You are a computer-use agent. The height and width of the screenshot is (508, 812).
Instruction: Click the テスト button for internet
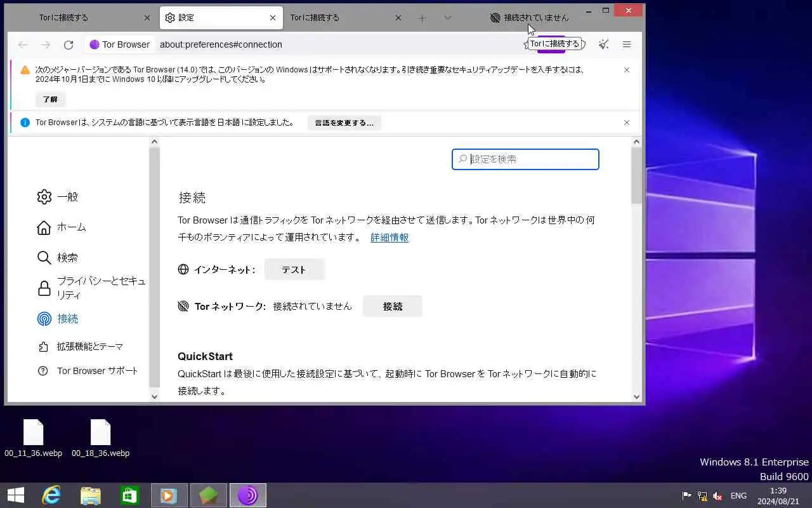point(294,270)
